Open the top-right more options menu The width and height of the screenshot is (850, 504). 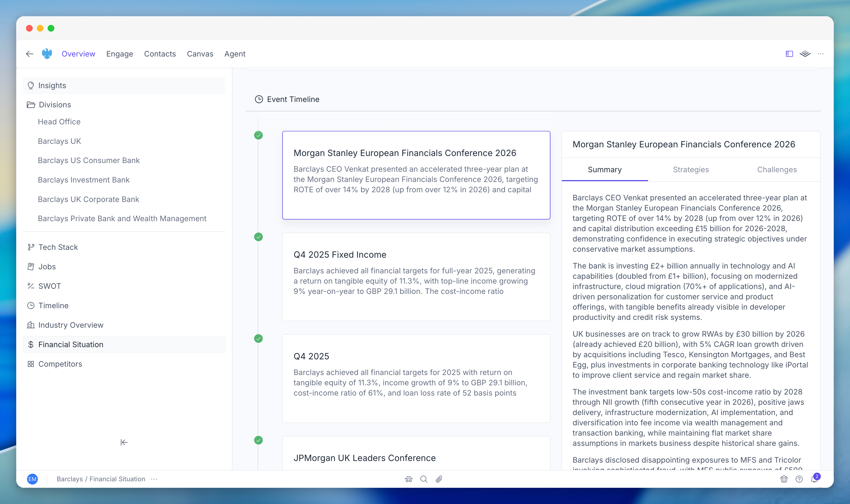821,54
